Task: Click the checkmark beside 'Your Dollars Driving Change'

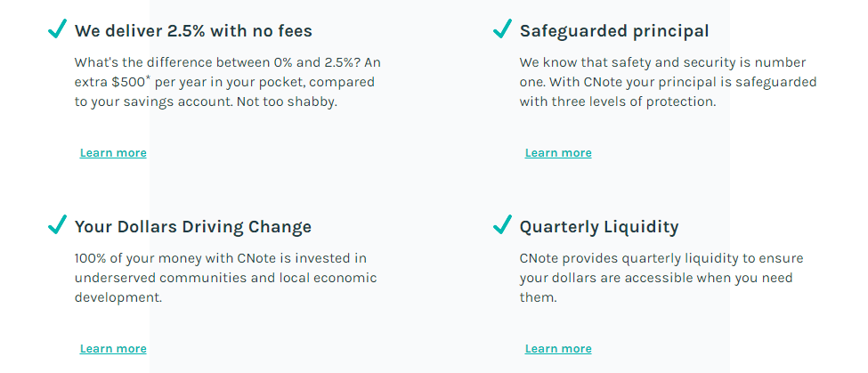Action: click(x=58, y=224)
